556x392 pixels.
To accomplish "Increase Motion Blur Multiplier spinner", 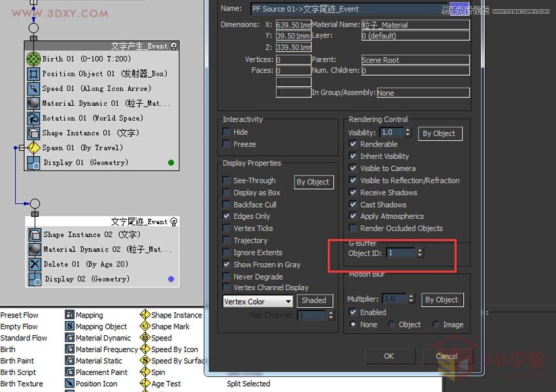I will 411,297.
